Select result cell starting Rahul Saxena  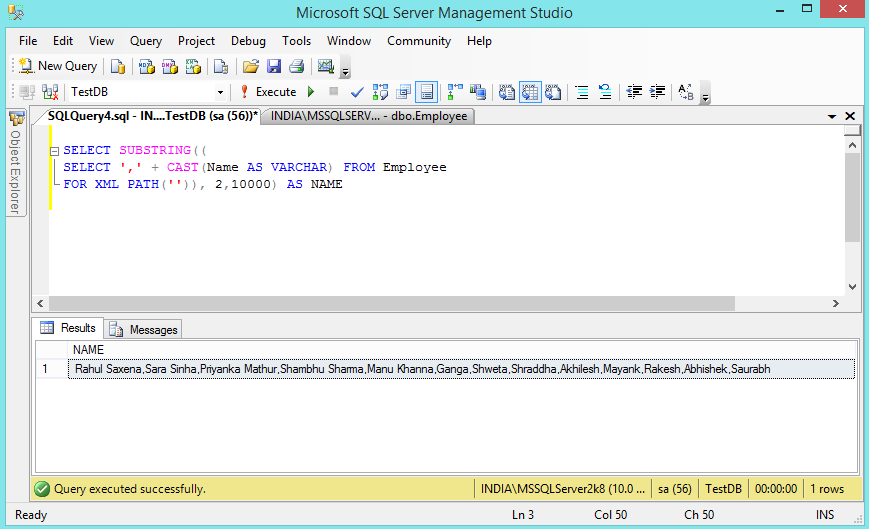[462, 369]
